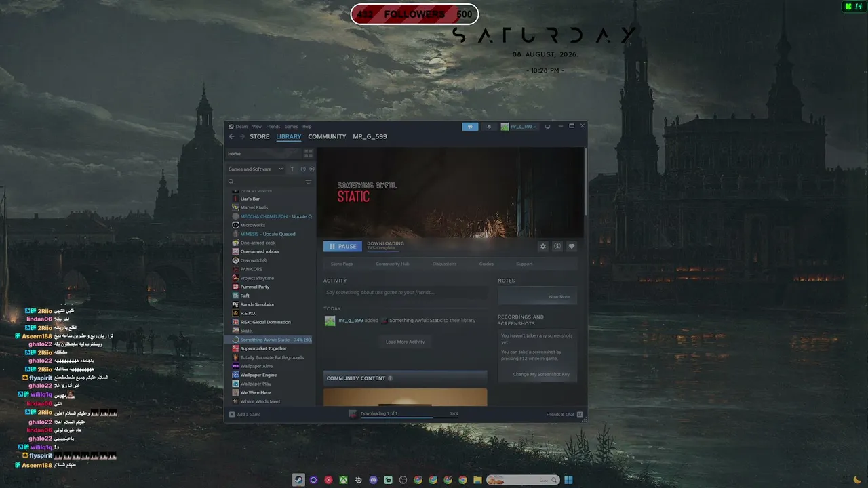
Task: Open Steam from the taskbar
Action: pos(298,480)
